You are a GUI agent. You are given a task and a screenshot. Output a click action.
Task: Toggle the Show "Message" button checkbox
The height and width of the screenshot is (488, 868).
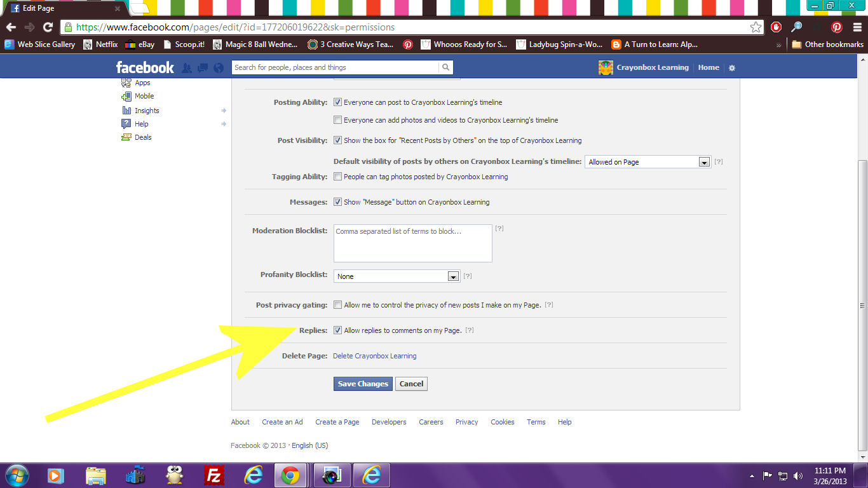(x=338, y=202)
